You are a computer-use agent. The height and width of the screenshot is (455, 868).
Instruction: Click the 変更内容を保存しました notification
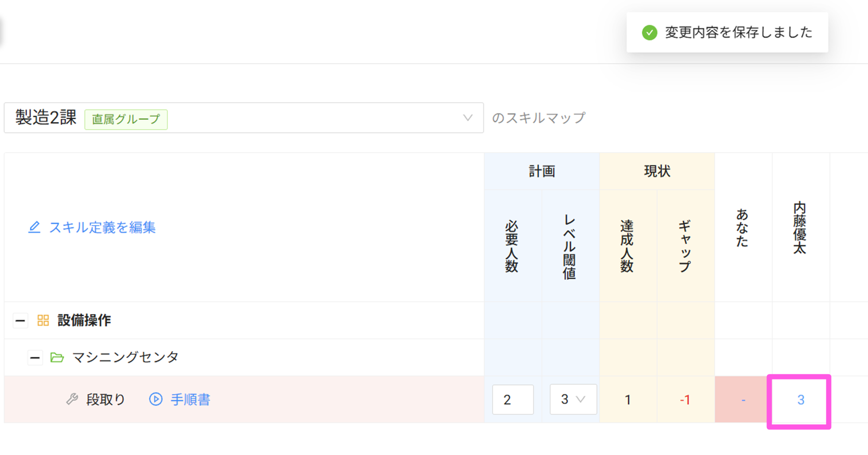coord(738,33)
